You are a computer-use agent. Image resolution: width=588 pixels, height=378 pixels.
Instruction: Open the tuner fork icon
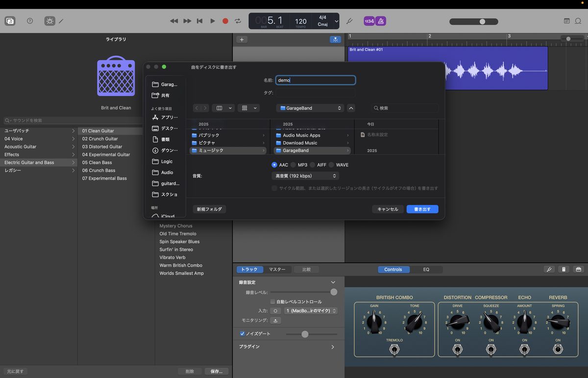349,21
